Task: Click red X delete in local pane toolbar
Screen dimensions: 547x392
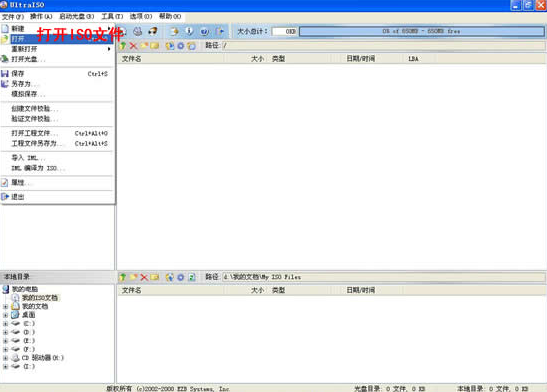Action: point(144,277)
